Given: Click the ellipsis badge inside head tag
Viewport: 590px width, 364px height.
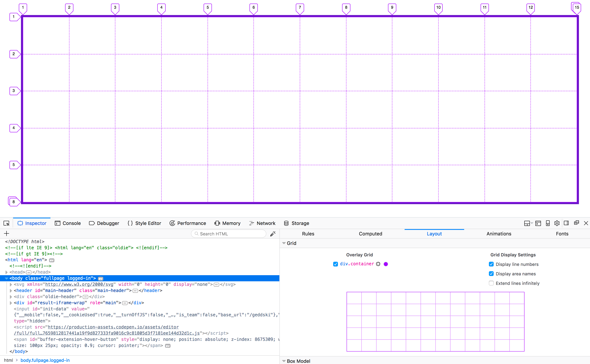Looking at the screenshot, I should [29, 272].
